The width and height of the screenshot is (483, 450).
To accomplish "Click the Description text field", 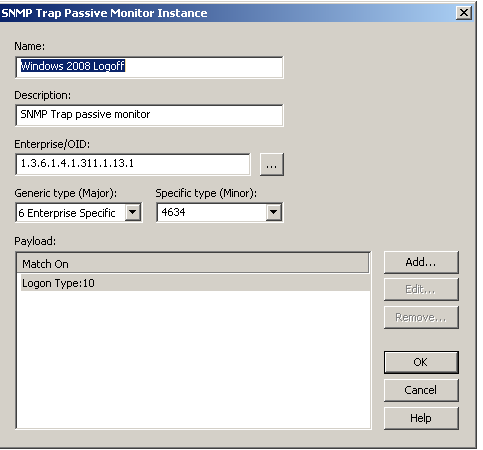I will click(149, 115).
